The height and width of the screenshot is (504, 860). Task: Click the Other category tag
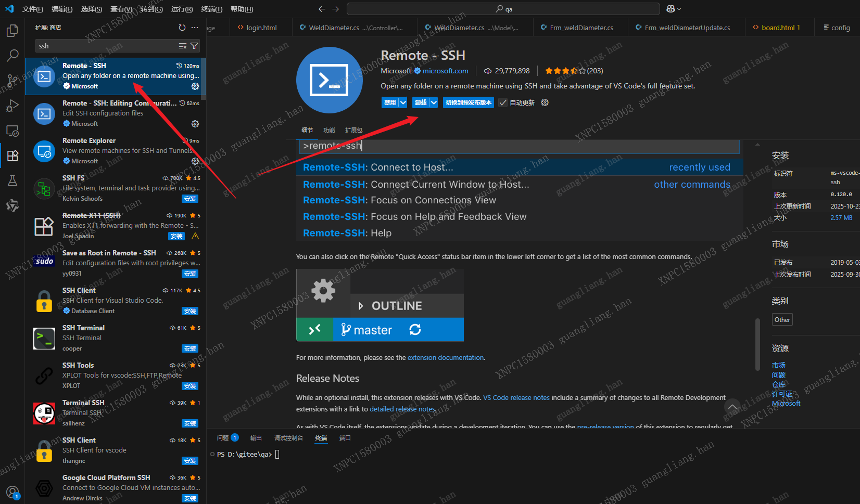pos(782,319)
